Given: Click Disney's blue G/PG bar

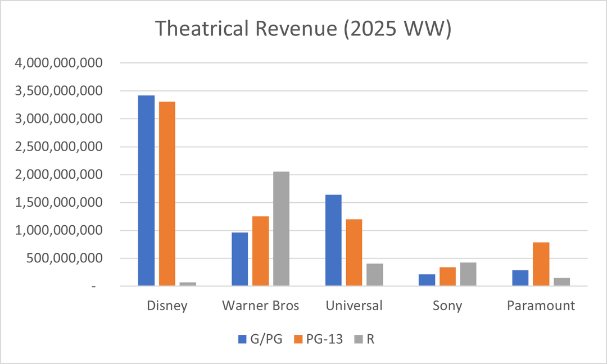Looking at the screenshot, I should tap(146, 191).
